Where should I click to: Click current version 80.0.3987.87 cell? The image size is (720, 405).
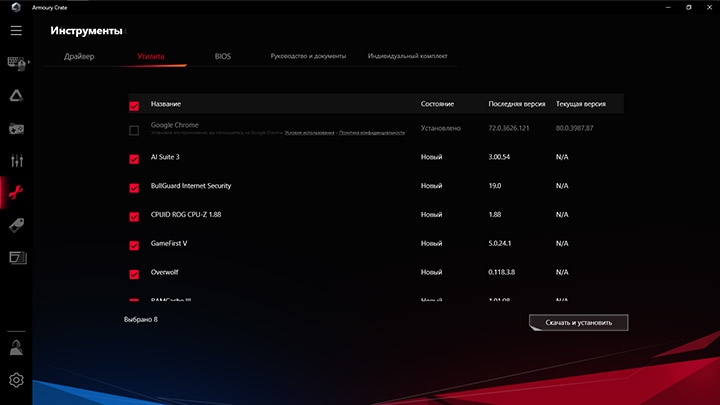click(x=574, y=128)
